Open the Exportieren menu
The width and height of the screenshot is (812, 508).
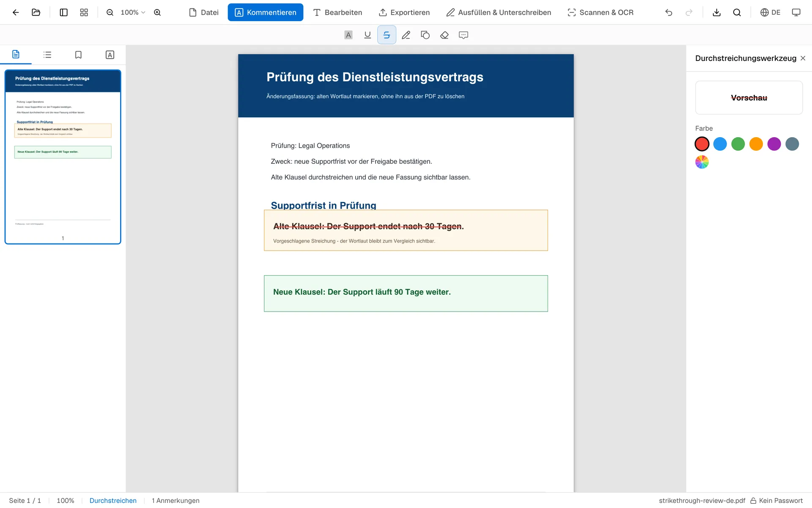pyautogui.click(x=404, y=12)
